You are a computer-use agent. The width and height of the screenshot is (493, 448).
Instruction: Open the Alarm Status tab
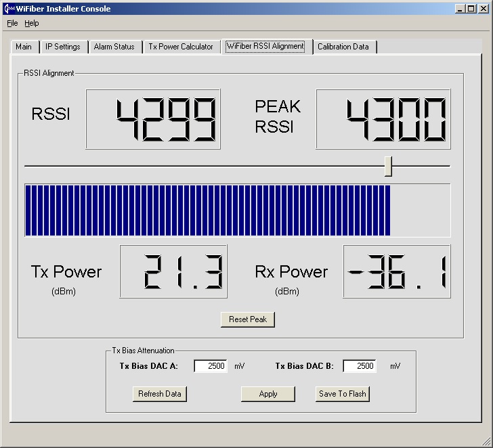114,47
